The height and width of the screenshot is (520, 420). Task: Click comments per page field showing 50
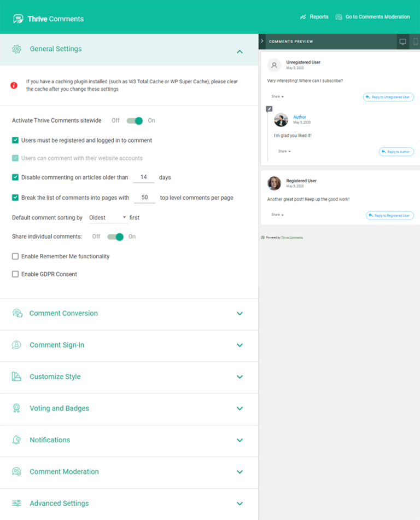[x=144, y=198]
